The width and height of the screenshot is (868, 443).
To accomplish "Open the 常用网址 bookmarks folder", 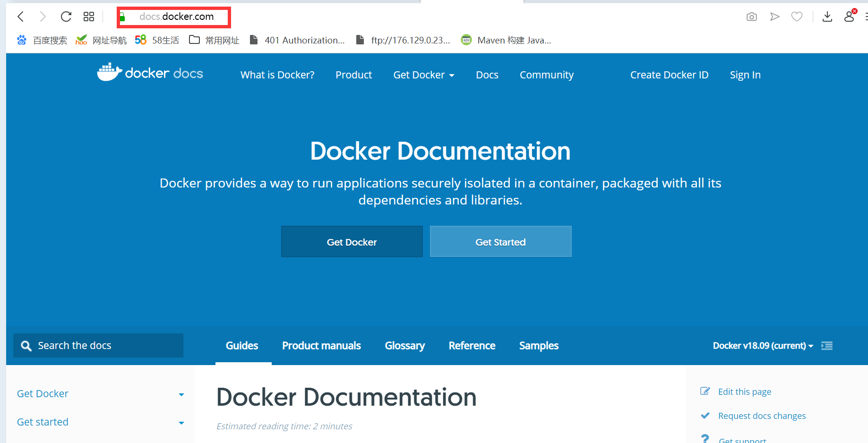I will click(x=214, y=40).
